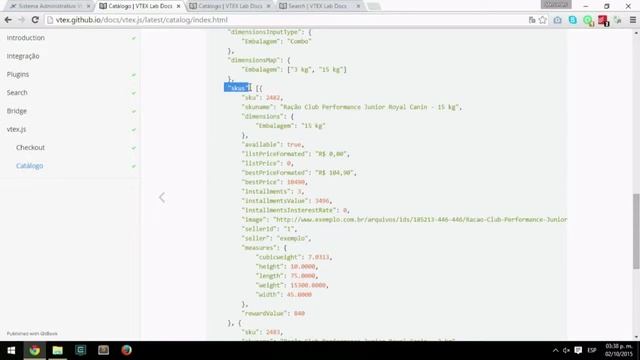This screenshot has height=360, width=640.
Task: Click the brown application taskbar icon
Action: pyautogui.click(x=103, y=350)
